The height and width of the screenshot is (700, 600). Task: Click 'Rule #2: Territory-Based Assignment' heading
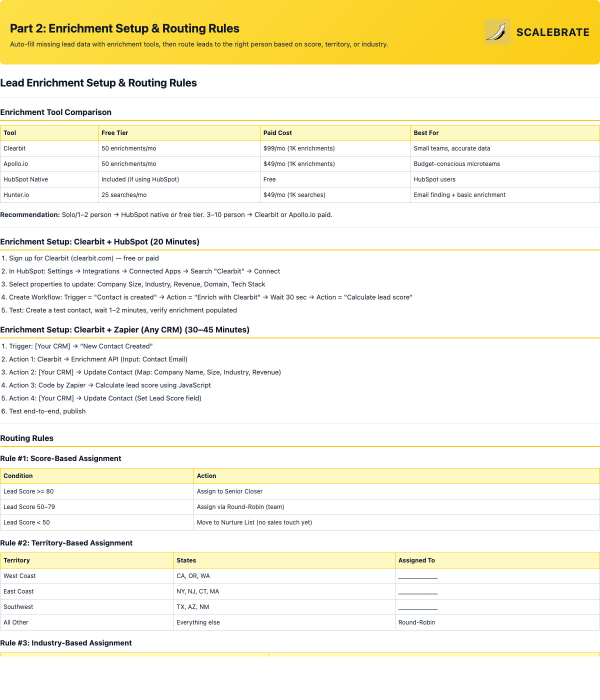(x=66, y=543)
